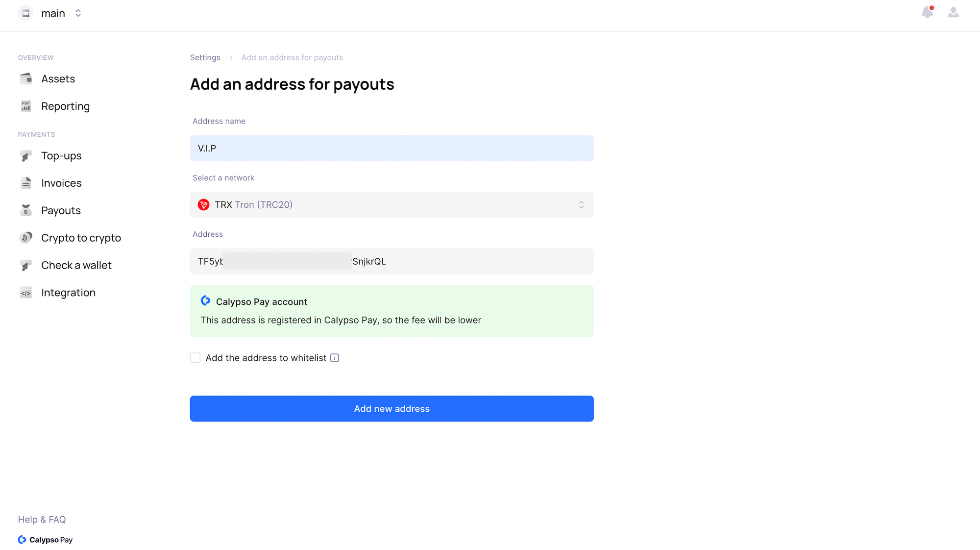Click the Add new address button
Image resolution: width=980 pixels, height=550 pixels.
click(x=392, y=409)
